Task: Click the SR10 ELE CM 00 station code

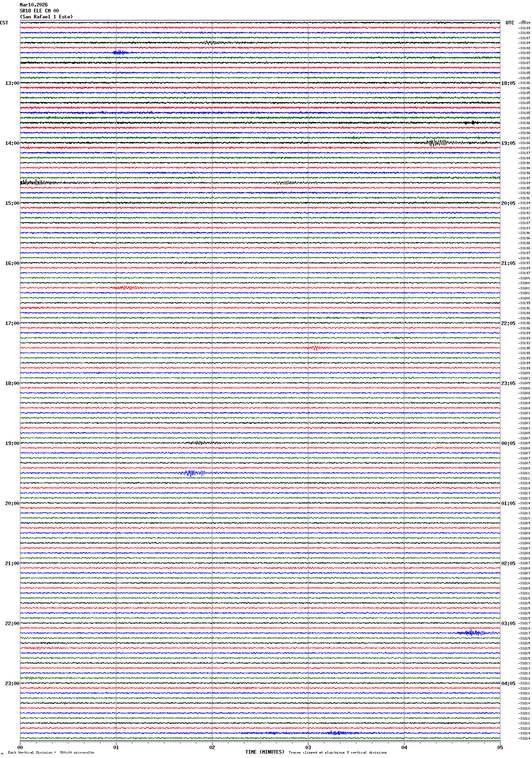Action: click(x=39, y=11)
